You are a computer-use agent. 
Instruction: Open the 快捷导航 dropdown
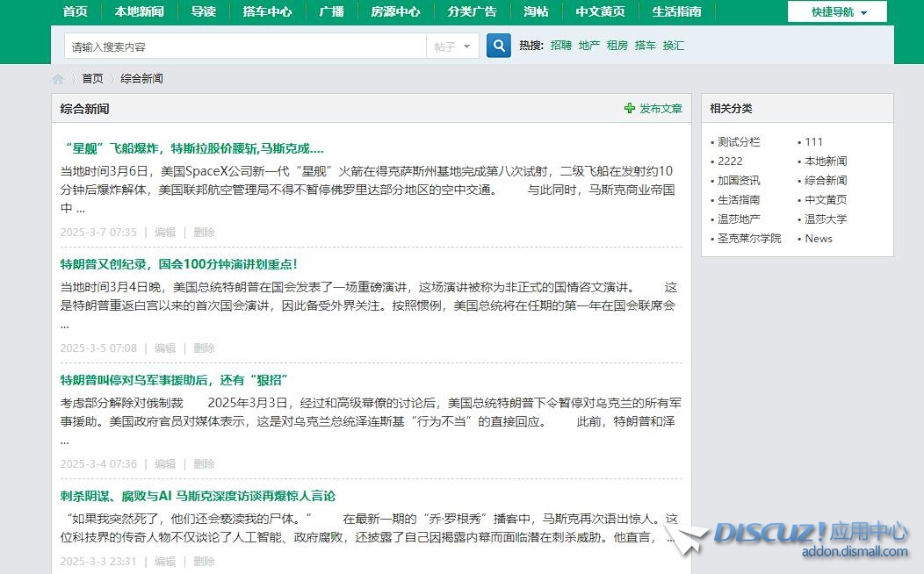point(838,12)
